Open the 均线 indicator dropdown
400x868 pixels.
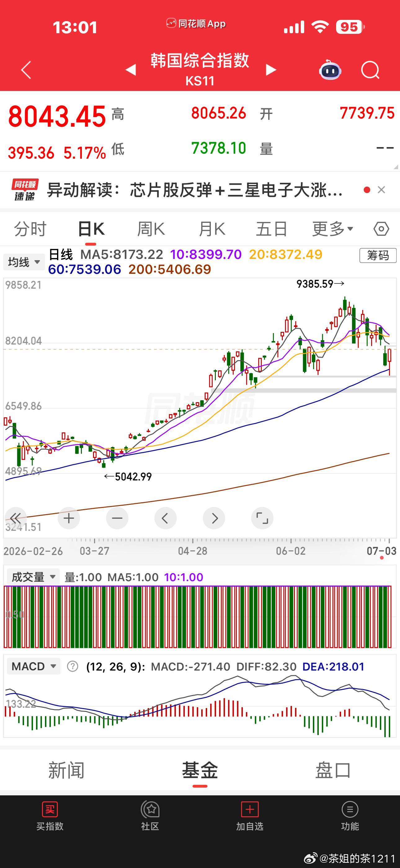(24, 262)
